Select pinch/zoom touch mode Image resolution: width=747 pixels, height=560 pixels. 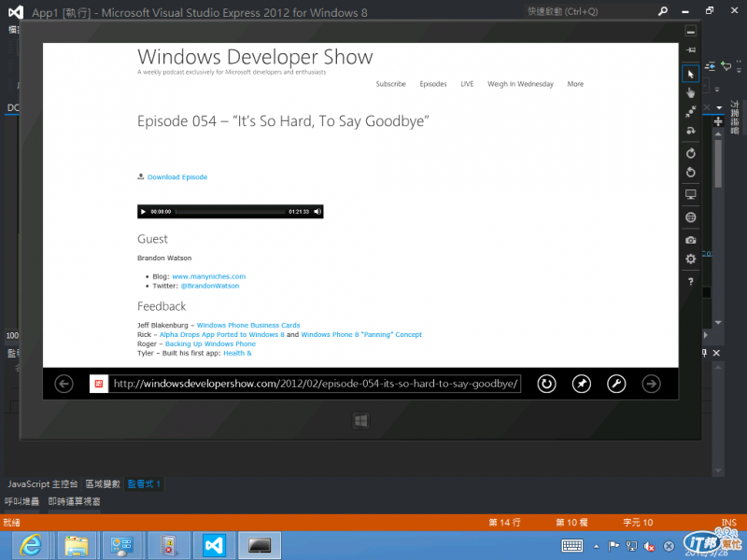(x=690, y=111)
